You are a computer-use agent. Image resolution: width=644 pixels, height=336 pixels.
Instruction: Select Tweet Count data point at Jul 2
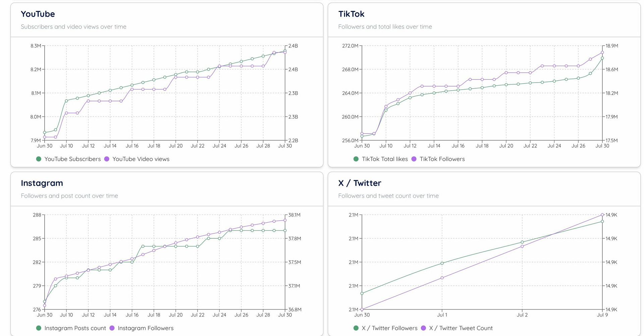tap(522, 246)
